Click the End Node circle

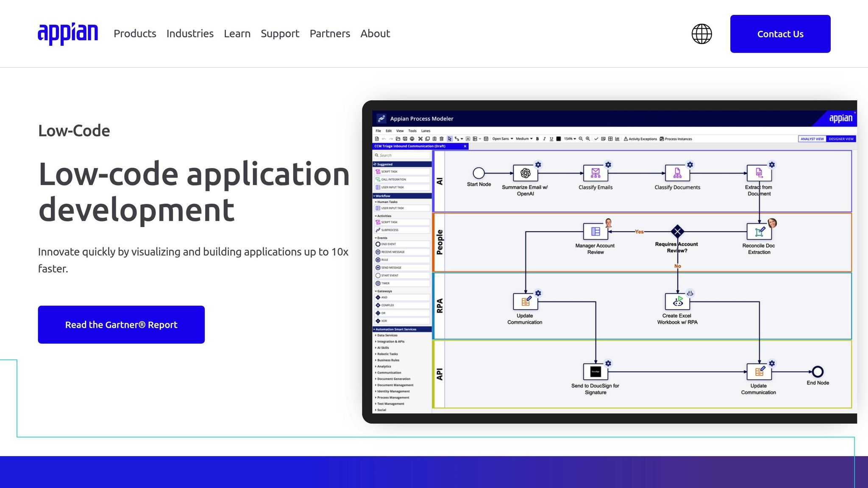818,372
